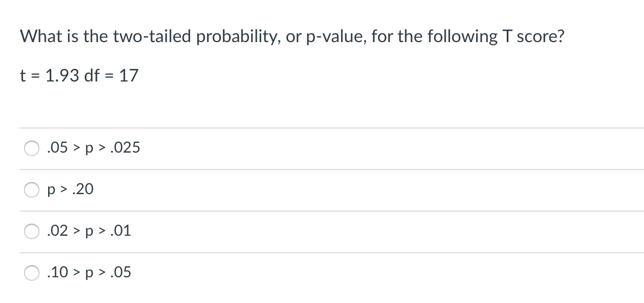Click the '.05 > p > .025' answer label text
Screen dimensions: 644x303
click(93, 148)
